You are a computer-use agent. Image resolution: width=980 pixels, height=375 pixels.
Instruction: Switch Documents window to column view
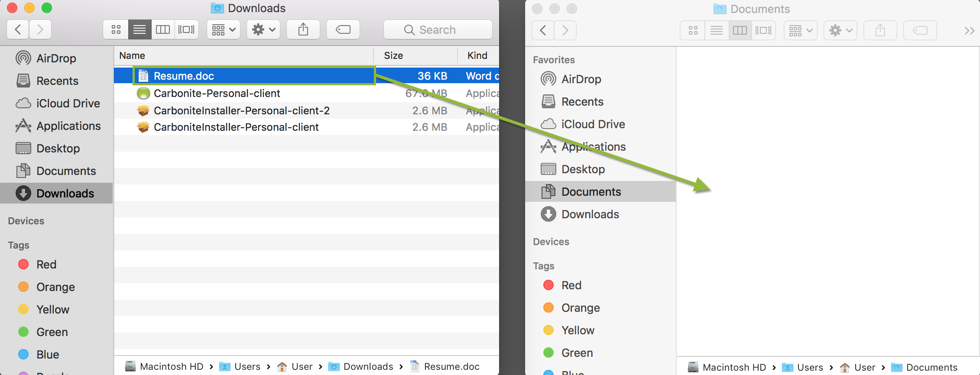click(x=740, y=30)
